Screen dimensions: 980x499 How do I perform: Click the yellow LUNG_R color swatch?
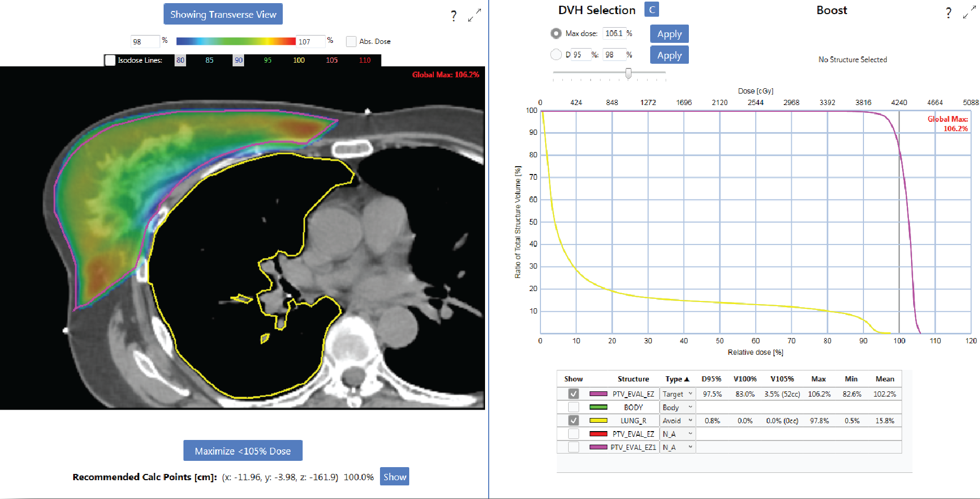point(598,421)
